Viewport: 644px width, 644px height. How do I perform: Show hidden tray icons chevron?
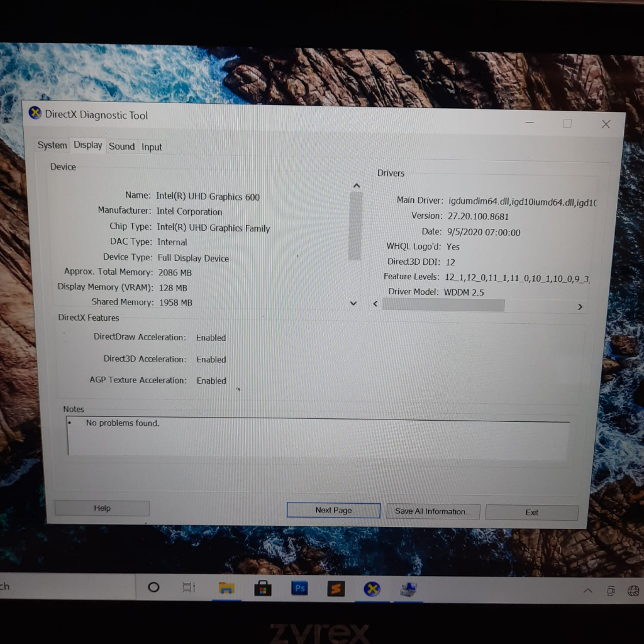[x=588, y=591]
